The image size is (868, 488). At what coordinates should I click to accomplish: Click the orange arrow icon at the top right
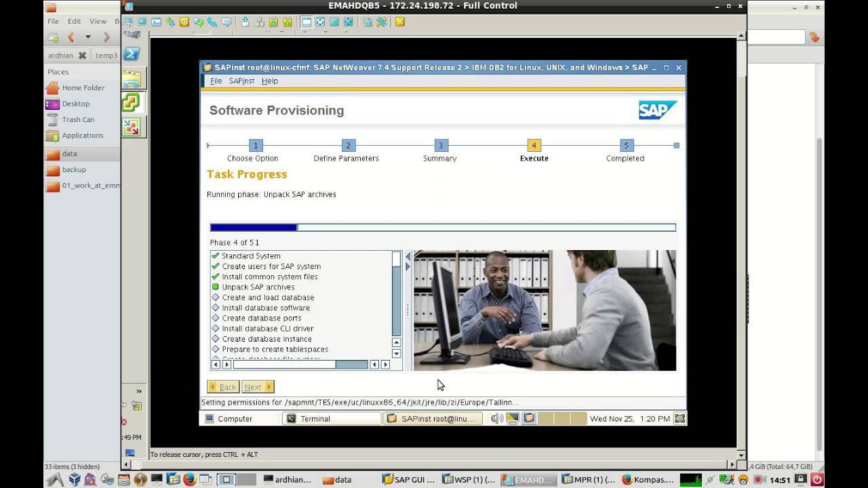814,37
